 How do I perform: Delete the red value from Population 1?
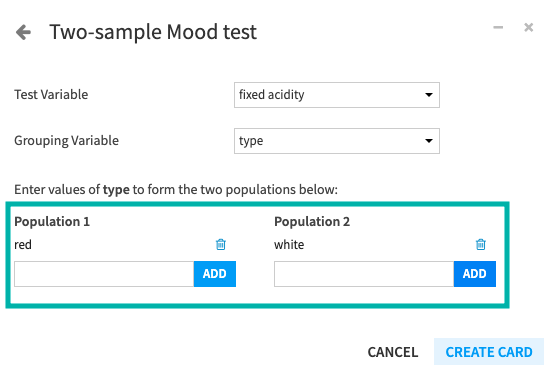coord(221,244)
